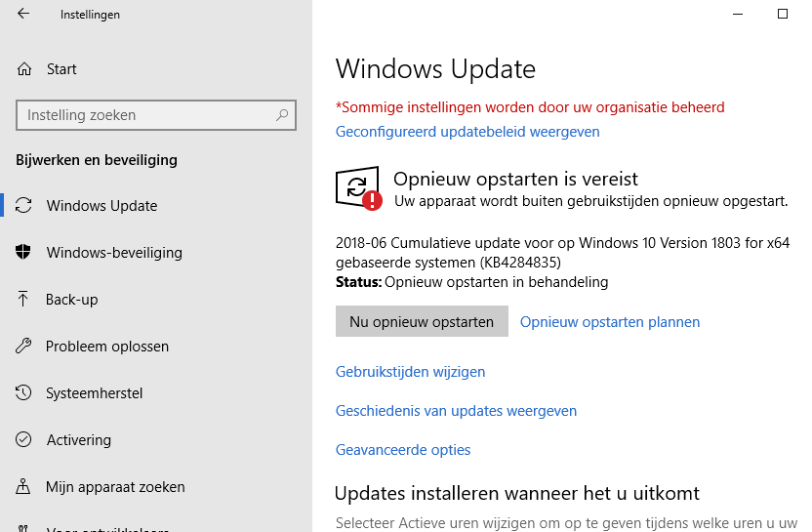Open Geavanceerde opties link
This screenshot has width=812, height=532.
403,450
